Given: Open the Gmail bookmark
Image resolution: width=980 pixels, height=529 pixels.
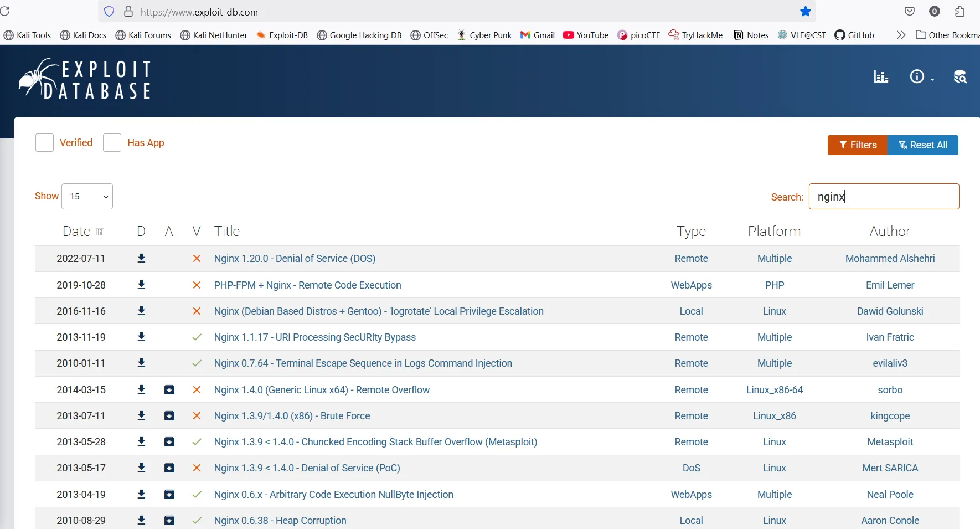Looking at the screenshot, I should pos(538,35).
